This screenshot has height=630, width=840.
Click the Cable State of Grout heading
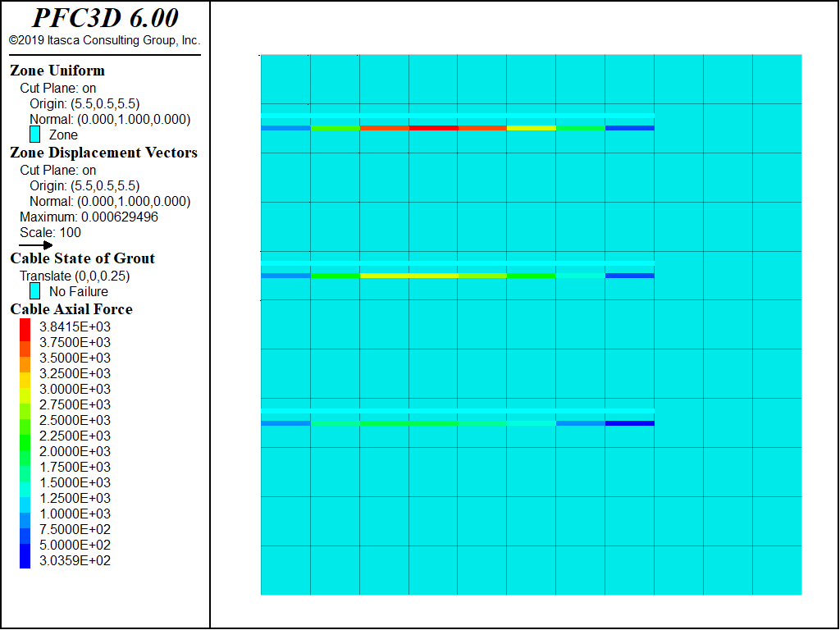pos(83,258)
